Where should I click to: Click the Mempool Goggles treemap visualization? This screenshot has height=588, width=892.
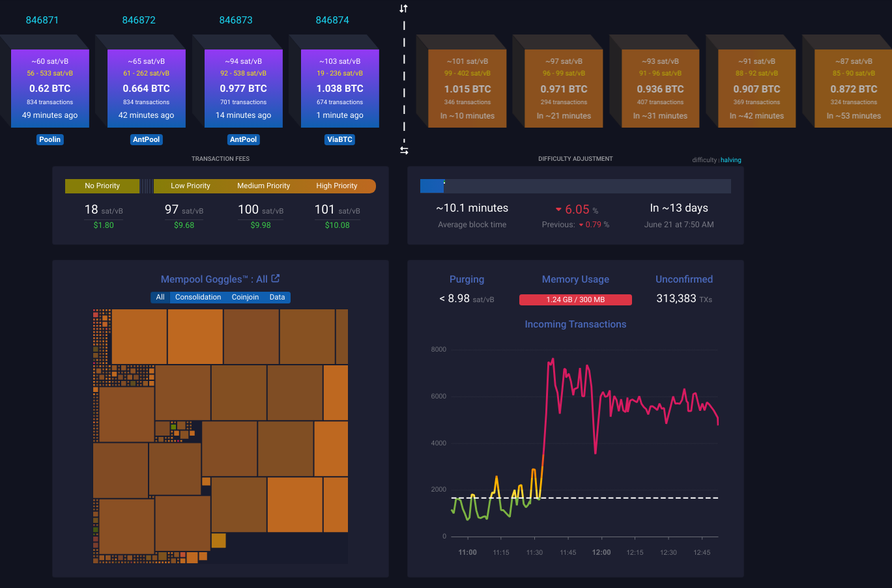coord(220,436)
